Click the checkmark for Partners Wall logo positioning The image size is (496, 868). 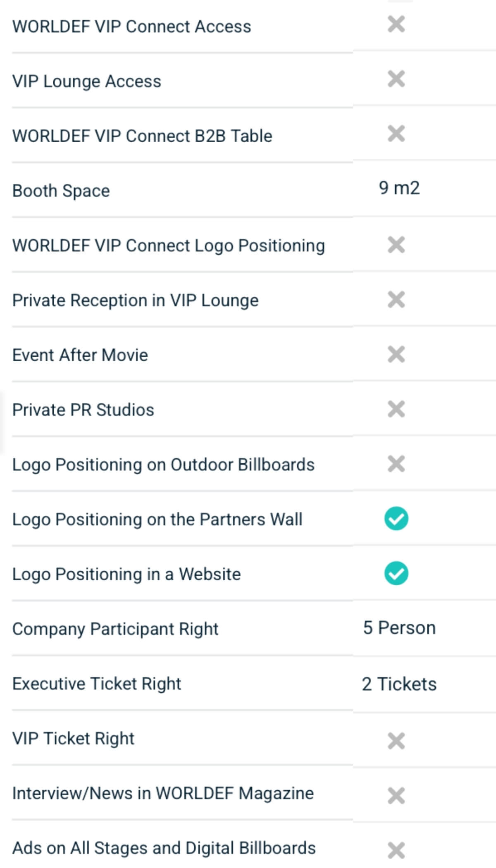click(x=396, y=519)
